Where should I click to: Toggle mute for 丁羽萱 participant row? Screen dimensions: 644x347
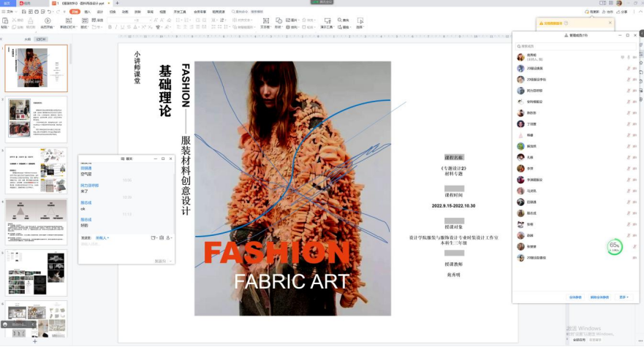pyautogui.click(x=628, y=124)
